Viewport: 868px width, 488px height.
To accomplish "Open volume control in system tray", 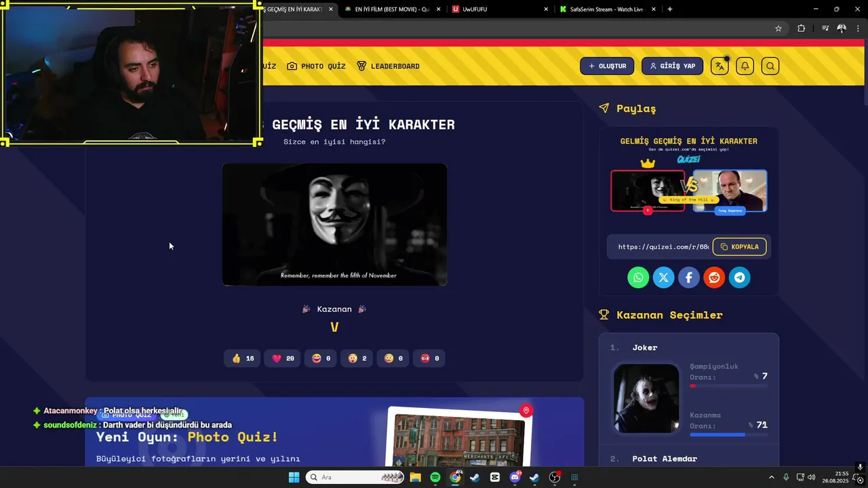I will click(812, 477).
